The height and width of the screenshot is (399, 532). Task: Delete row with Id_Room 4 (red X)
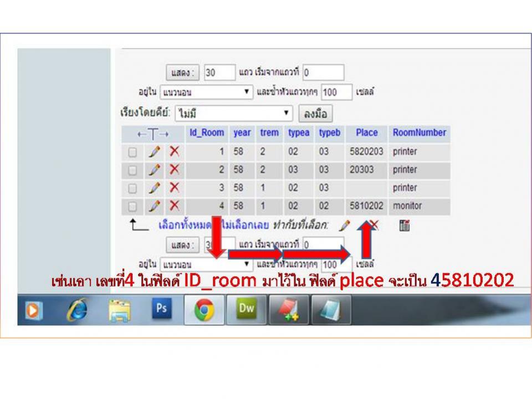[175, 206]
